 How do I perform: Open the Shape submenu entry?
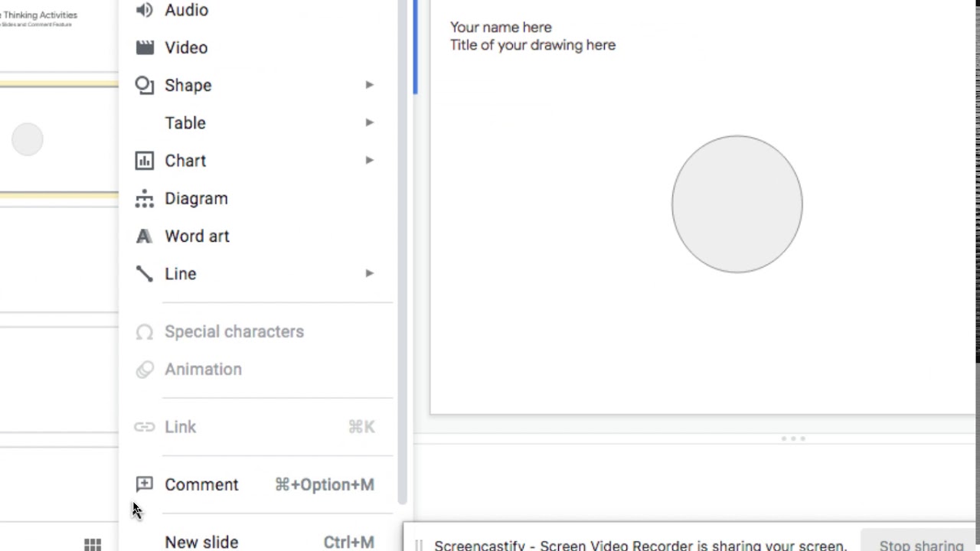[260, 85]
